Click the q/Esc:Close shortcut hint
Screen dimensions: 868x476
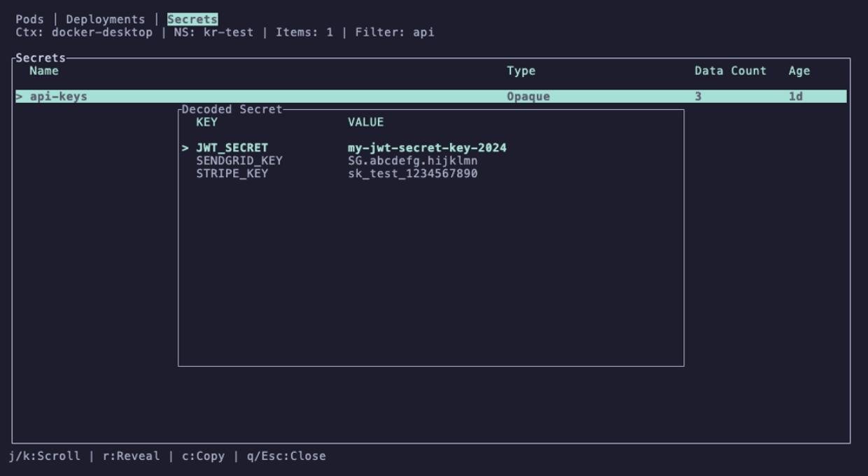[286, 456]
